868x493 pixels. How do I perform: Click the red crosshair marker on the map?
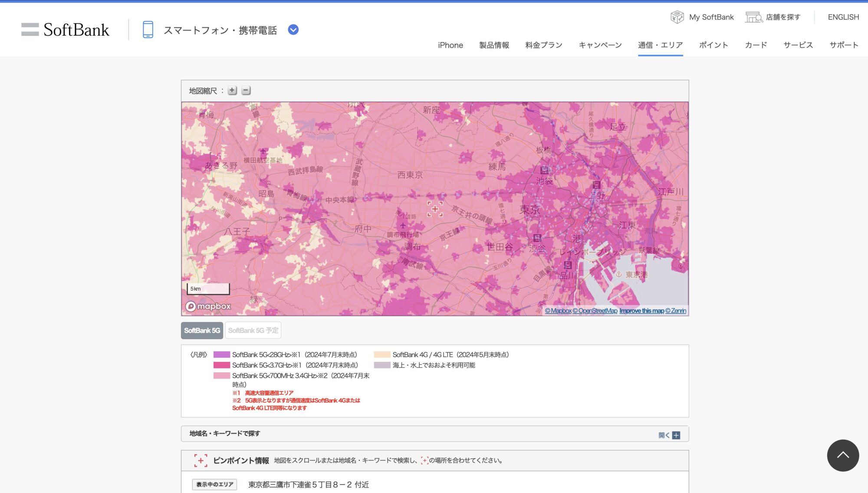click(x=435, y=209)
